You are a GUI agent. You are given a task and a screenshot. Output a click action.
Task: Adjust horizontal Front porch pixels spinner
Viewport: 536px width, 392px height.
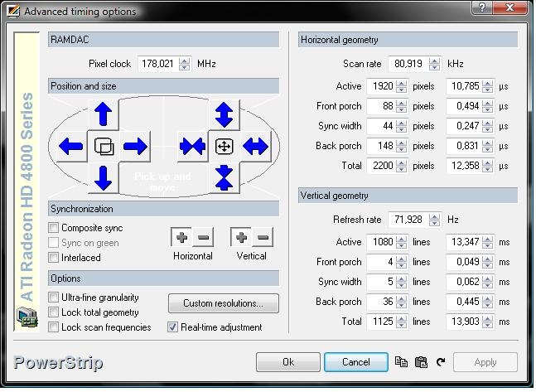(x=401, y=106)
